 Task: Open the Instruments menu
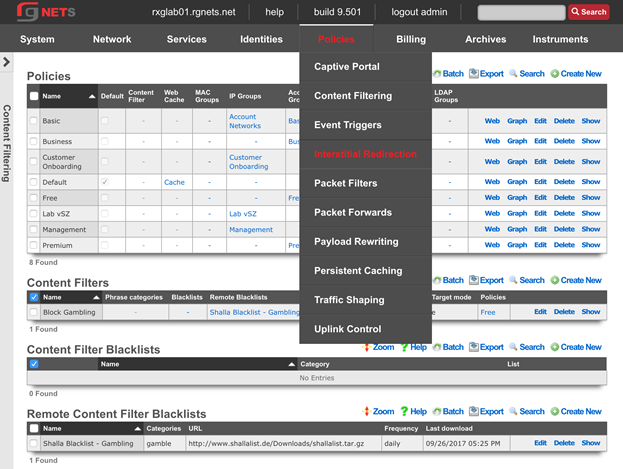click(560, 39)
